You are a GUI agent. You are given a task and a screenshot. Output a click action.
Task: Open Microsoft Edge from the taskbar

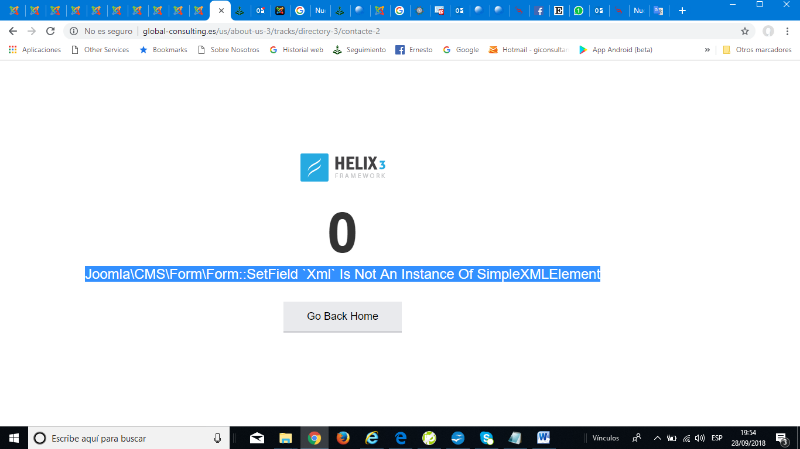pos(401,438)
